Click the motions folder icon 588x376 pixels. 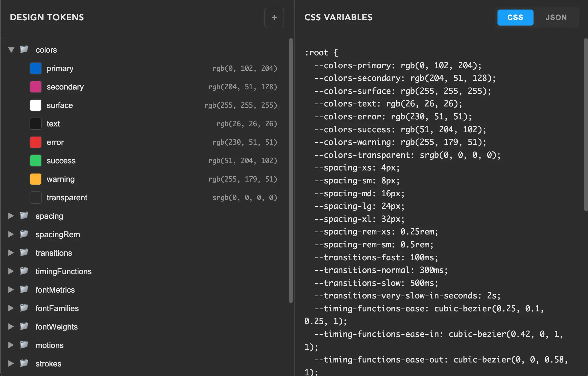[x=24, y=345]
